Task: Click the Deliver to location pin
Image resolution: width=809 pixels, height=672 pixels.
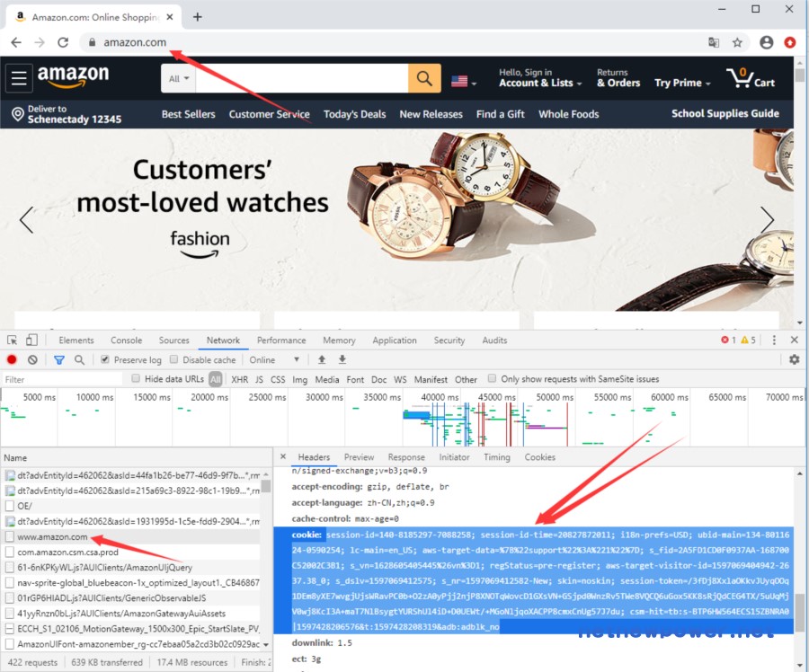Action: tap(18, 114)
